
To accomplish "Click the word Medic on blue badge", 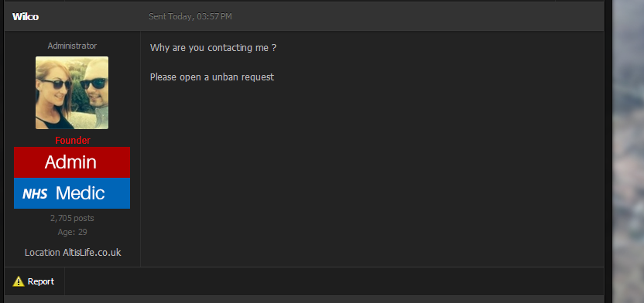I will pyautogui.click(x=80, y=193).
